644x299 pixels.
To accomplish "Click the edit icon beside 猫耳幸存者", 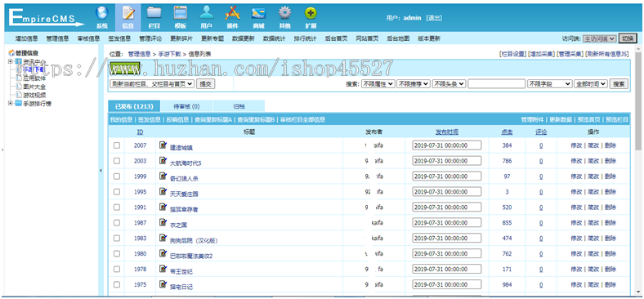I will click(163, 207).
